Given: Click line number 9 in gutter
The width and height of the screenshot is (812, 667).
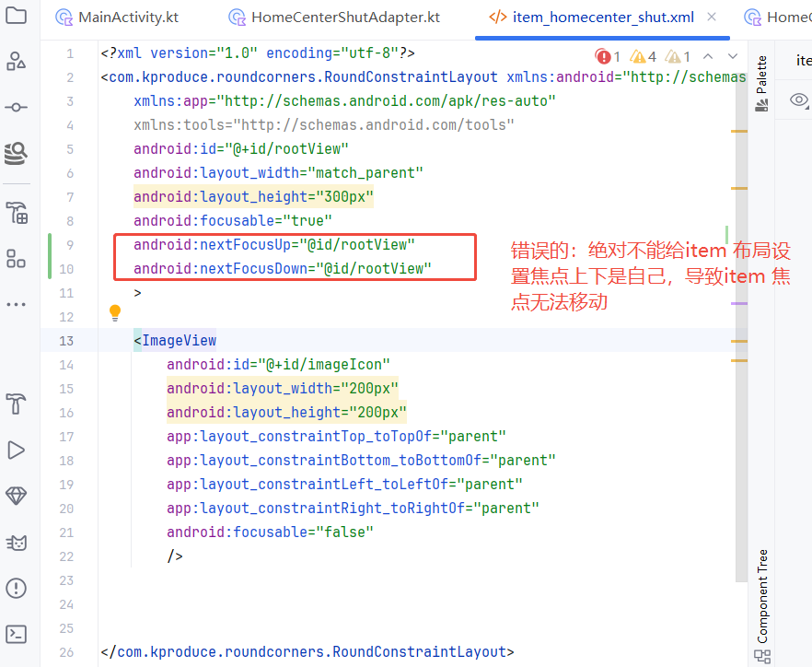Looking at the screenshot, I should click(70, 245).
